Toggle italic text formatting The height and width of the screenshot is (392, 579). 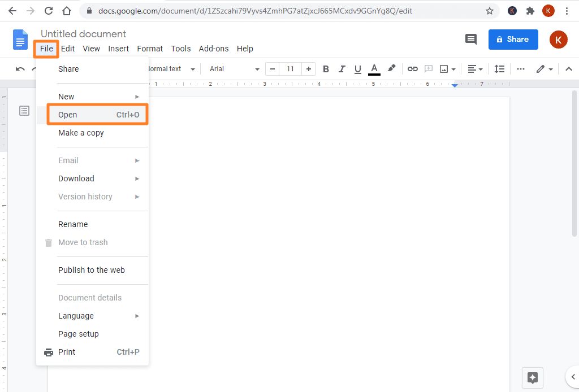point(342,69)
